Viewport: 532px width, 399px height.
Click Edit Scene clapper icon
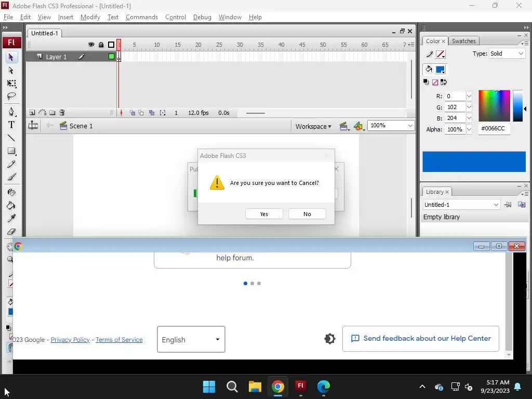(344, 126)
